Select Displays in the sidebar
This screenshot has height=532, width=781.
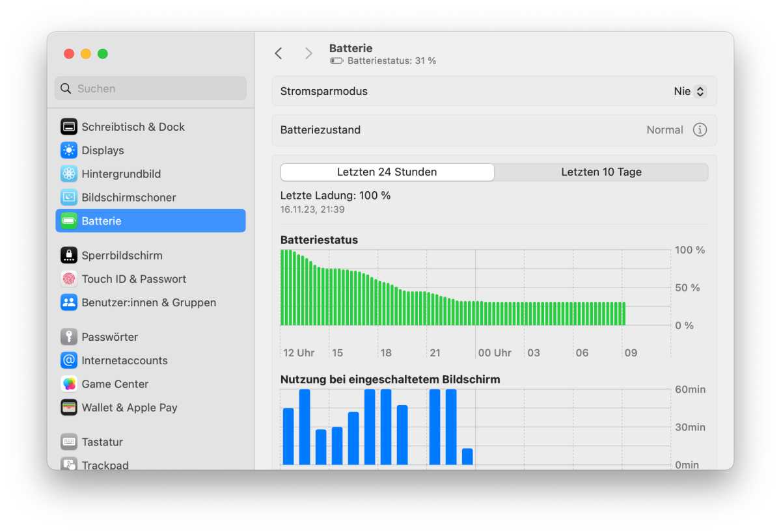150,150
